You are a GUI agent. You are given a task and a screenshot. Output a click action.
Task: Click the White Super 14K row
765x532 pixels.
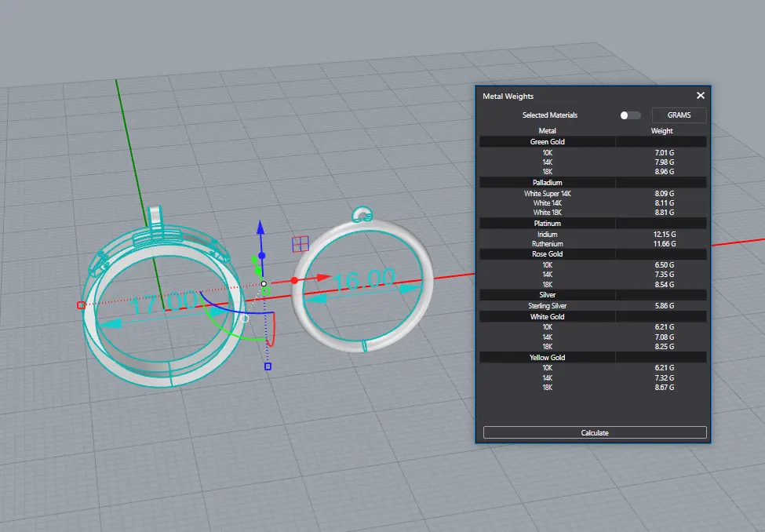(x=593, y=194)
